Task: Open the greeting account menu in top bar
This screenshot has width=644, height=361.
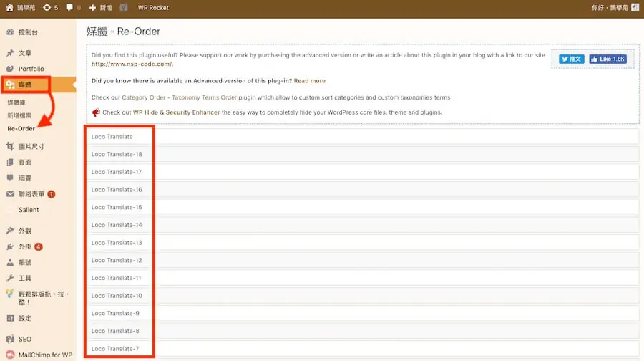Action: click(610, 7)
